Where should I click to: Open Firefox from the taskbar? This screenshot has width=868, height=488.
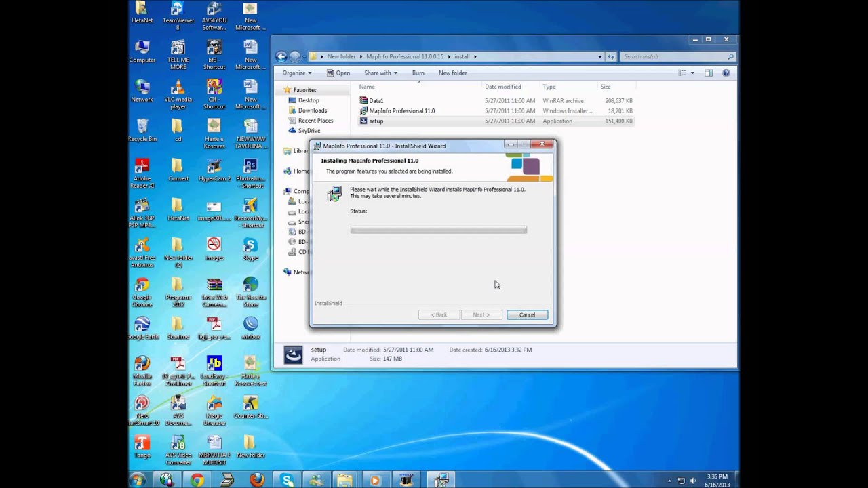(x=257, y=480)
